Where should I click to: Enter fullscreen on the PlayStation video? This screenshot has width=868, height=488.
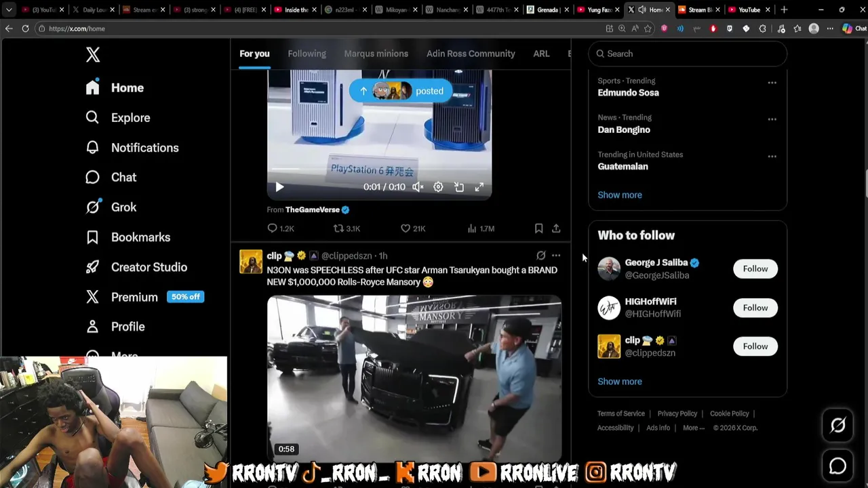[479, 187]
